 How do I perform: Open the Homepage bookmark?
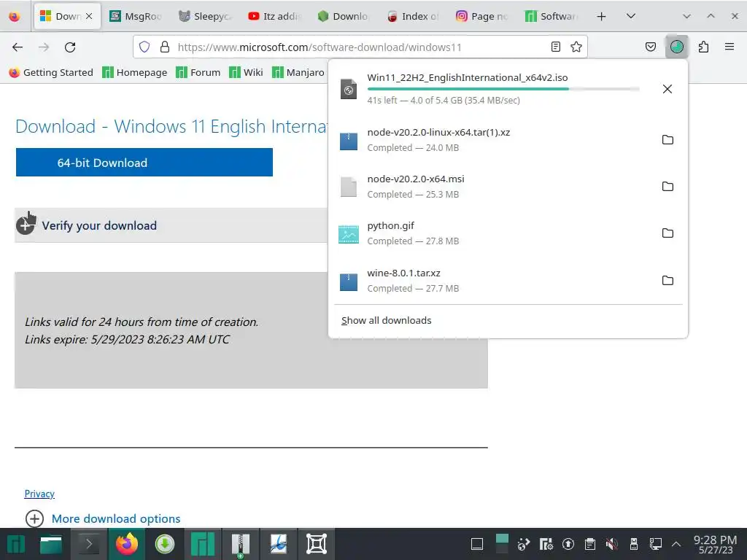pos(135,72)
